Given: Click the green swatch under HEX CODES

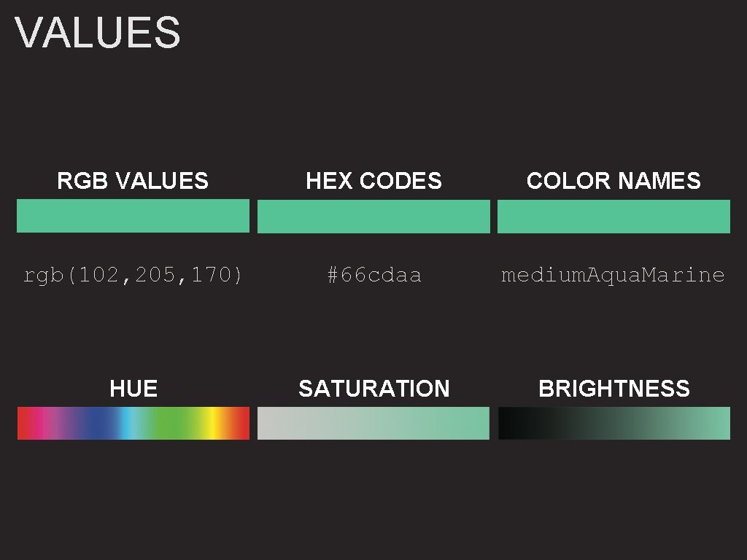Looking at the screenshot, I should (373, 217).
